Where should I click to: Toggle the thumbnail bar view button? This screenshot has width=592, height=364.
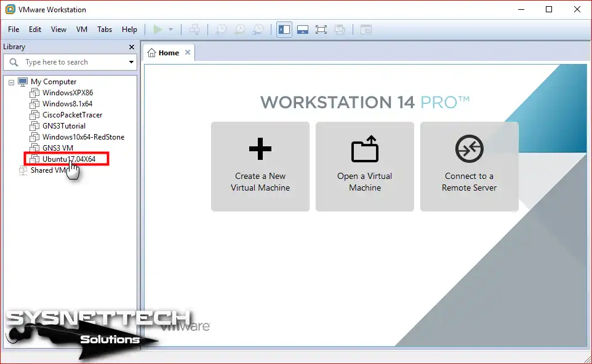tap(303, 30)
